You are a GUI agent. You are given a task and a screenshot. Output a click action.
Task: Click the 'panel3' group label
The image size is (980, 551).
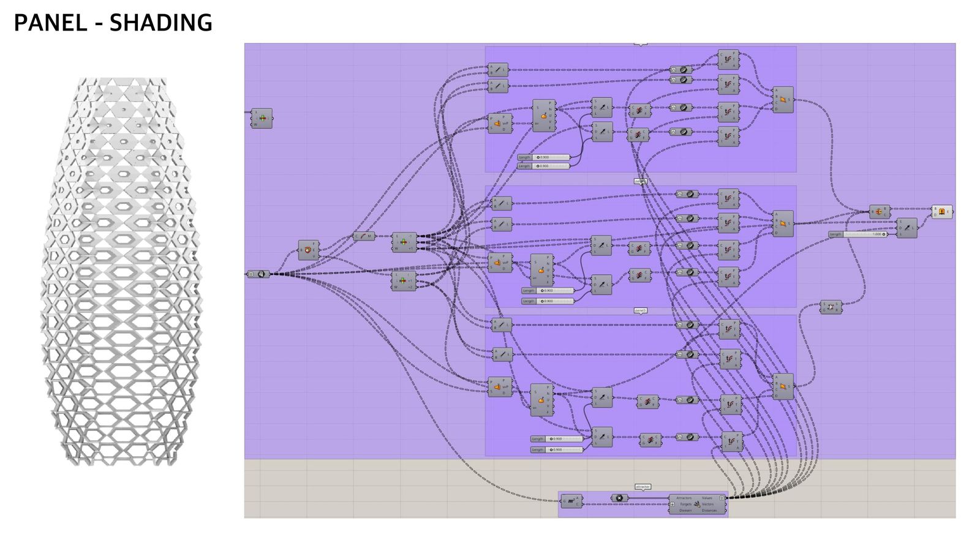[x=641, y=310]
